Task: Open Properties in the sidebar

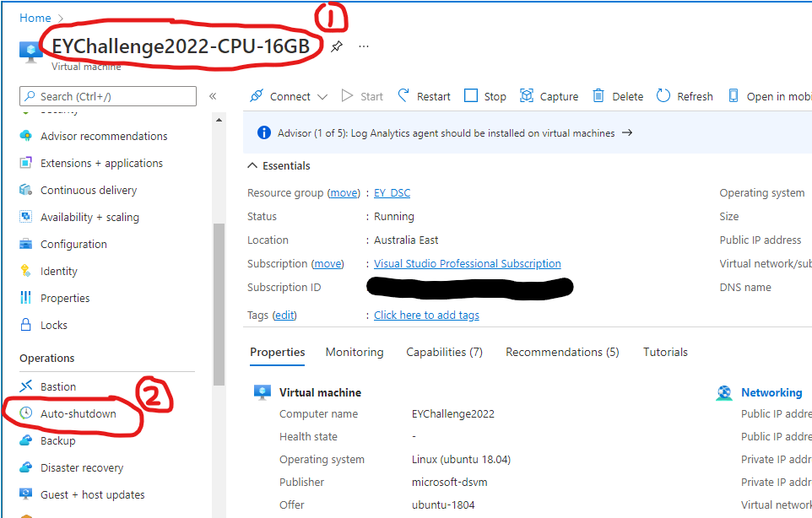Action: (x=65, y=298)
